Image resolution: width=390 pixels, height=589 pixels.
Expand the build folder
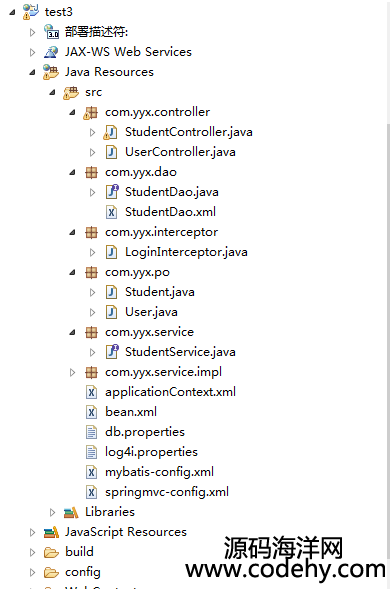[x=32, y=552]
